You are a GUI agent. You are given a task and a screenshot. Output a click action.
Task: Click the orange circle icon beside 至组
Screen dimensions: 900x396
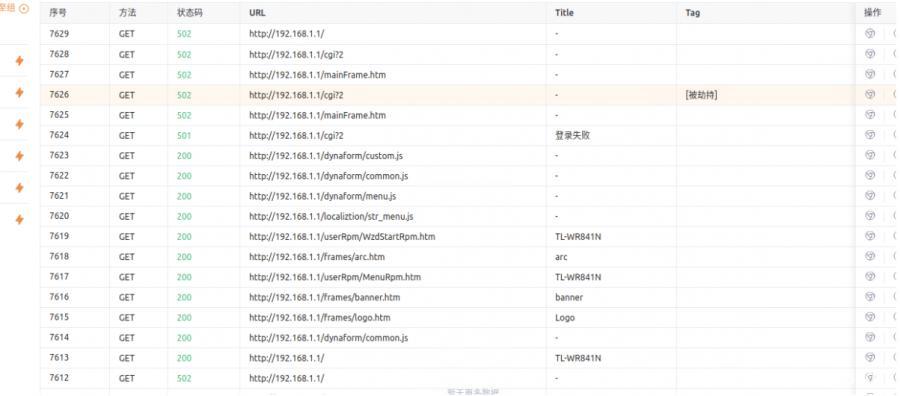(x=24, y=9)
